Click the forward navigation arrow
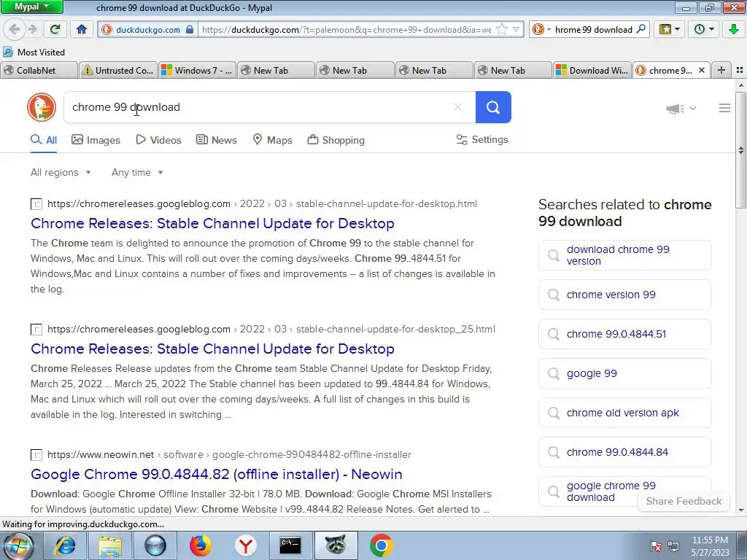Viewport: 747px width, 560px height. point(32,29)
